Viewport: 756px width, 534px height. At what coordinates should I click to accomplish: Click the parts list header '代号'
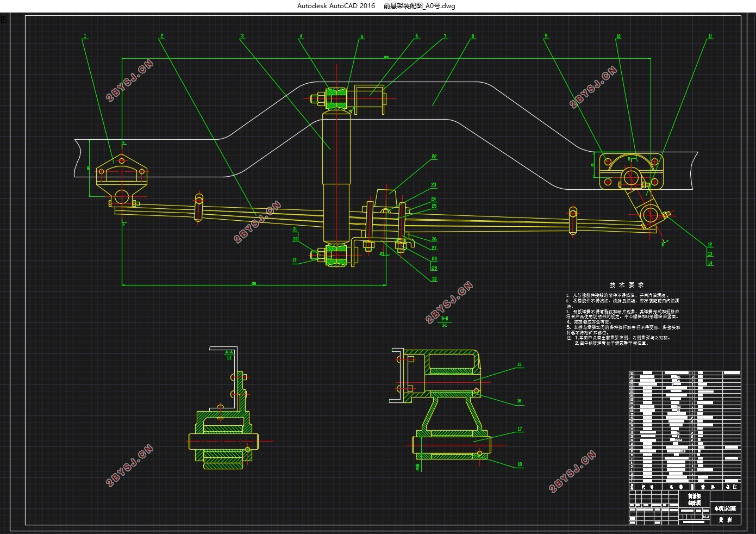(x=648, y=487)
